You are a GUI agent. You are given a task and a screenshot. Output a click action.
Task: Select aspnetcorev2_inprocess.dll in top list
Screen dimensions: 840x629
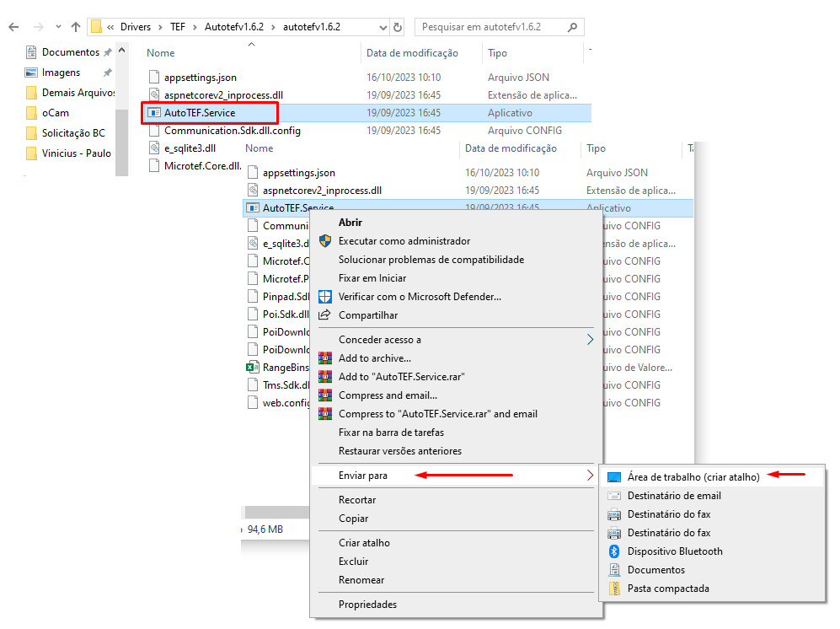click(x=223, y=95)
